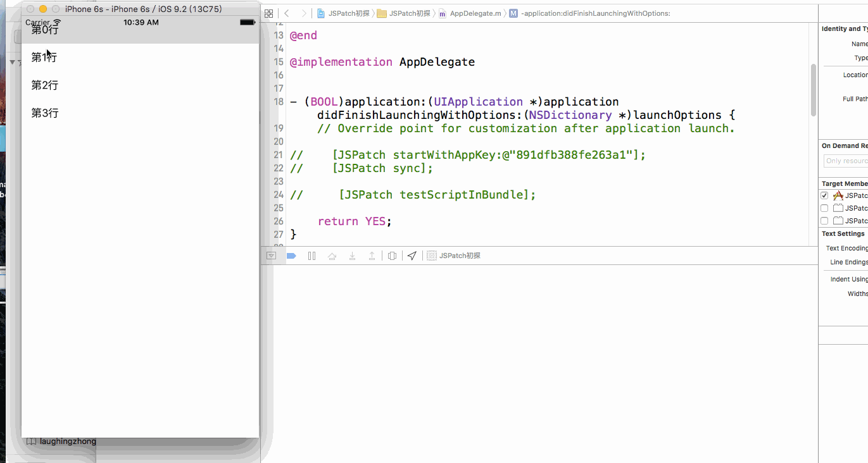Screen dimensions: 868x463
Task: Click the return YES; line of code
Action: tap(355, 221)
